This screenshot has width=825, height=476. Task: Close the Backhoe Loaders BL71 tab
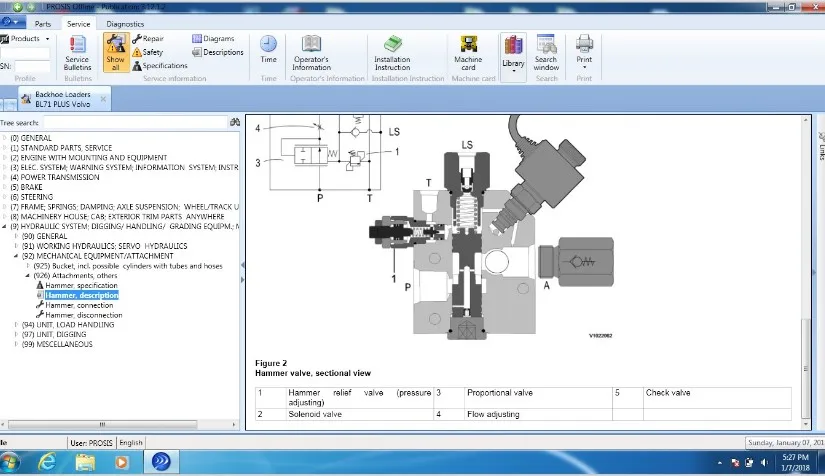coord(103,98)
